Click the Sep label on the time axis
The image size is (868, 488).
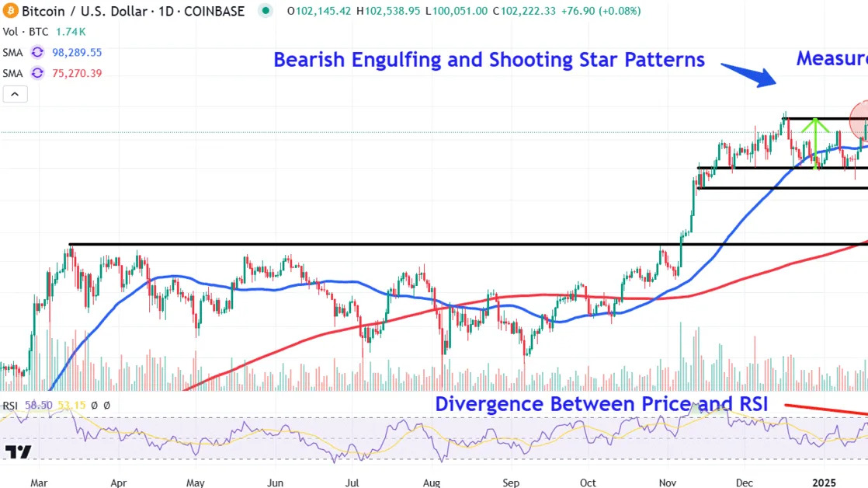click(511, 483)
